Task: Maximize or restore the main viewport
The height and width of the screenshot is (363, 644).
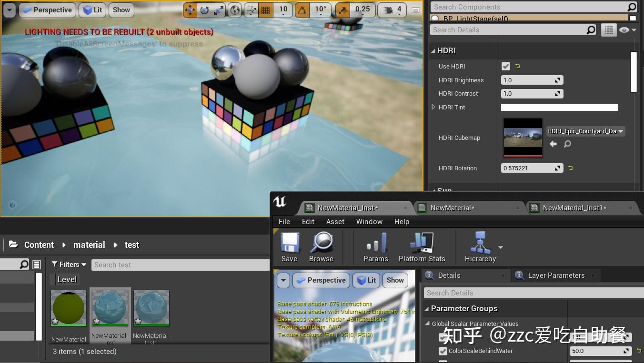Action: coord(416,10)
